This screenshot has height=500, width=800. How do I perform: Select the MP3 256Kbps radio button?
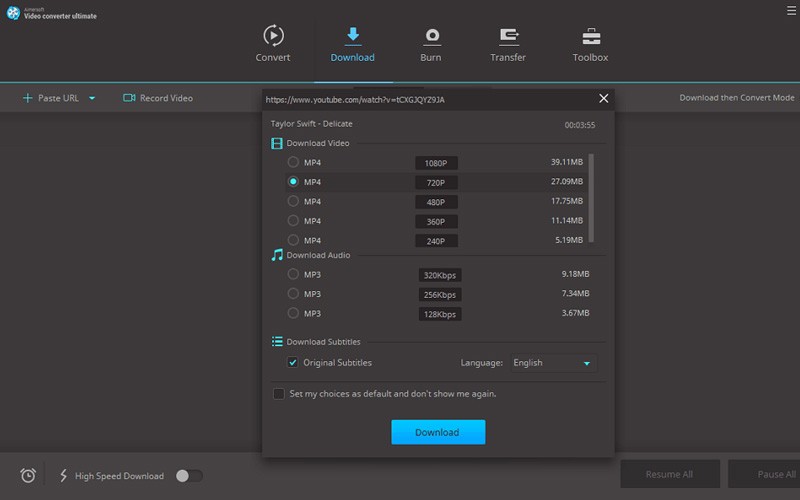[x=293, y=293]
